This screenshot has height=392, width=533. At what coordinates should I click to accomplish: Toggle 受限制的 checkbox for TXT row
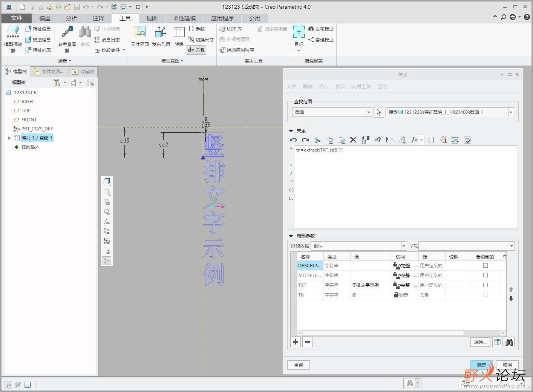click(486, 285)
